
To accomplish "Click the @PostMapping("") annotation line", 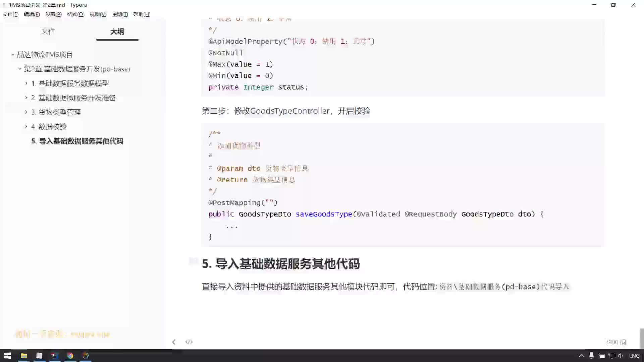I will point(243,202).
